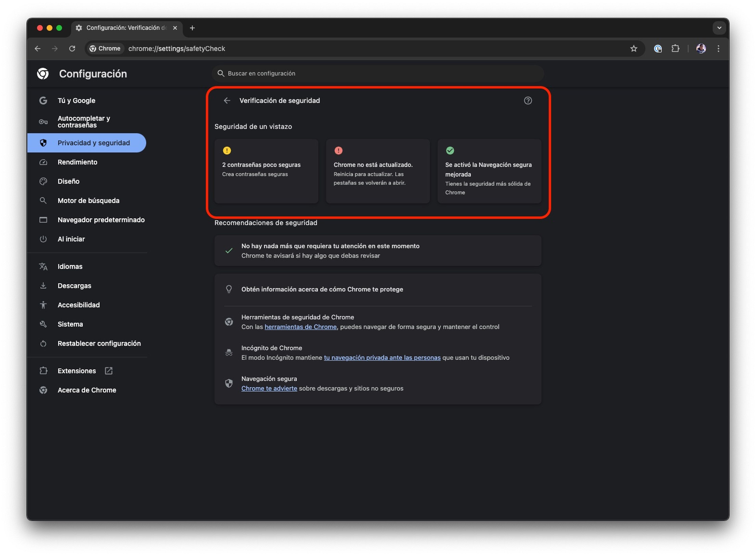
Task: Click the help question mark icon
Action: pyautogui.click(x=528, y=100)
